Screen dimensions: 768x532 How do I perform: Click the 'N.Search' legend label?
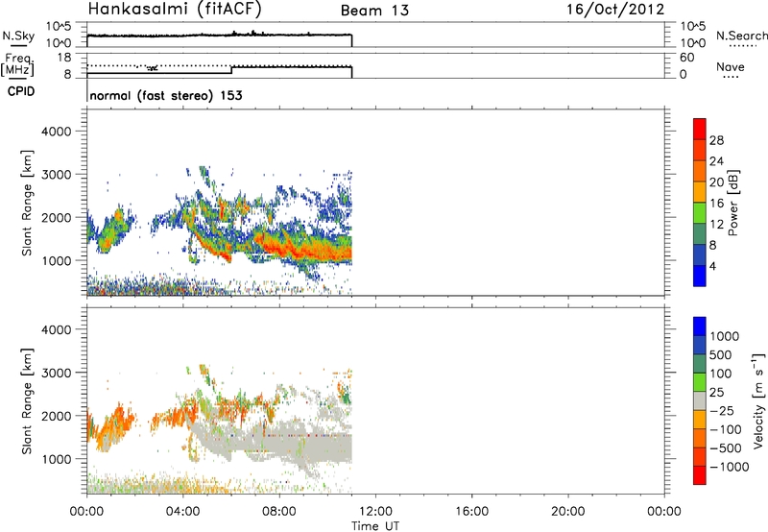741,36
